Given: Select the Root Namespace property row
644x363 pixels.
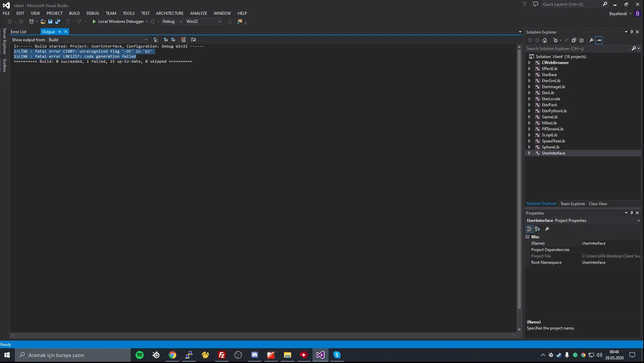Looking at the screenshot, I should coord(583,262).
